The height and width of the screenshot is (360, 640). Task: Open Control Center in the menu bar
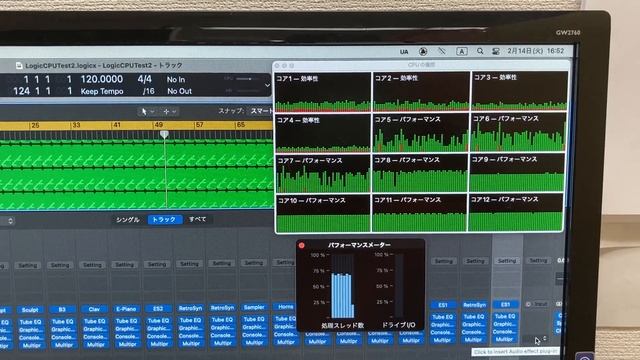tap(496, 51)
